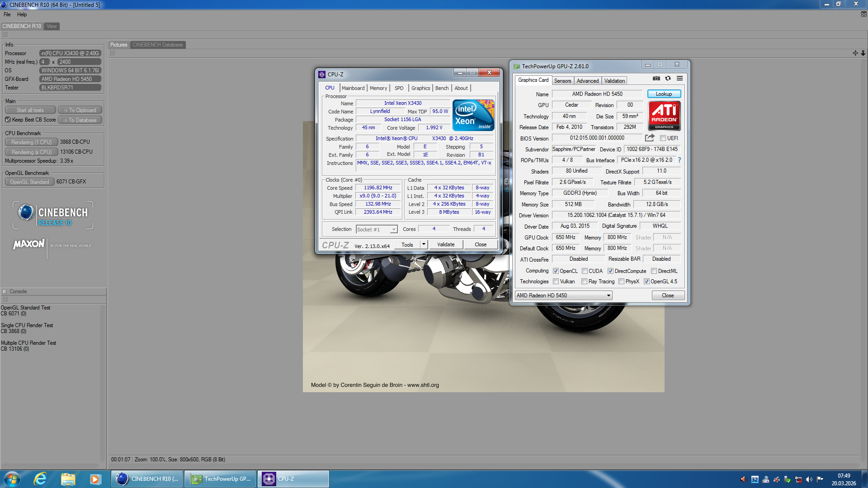The height and width of the screenshot is (488, 868).
Task: Click the Bus Interface question mark
Action: [x=679, y=160]
